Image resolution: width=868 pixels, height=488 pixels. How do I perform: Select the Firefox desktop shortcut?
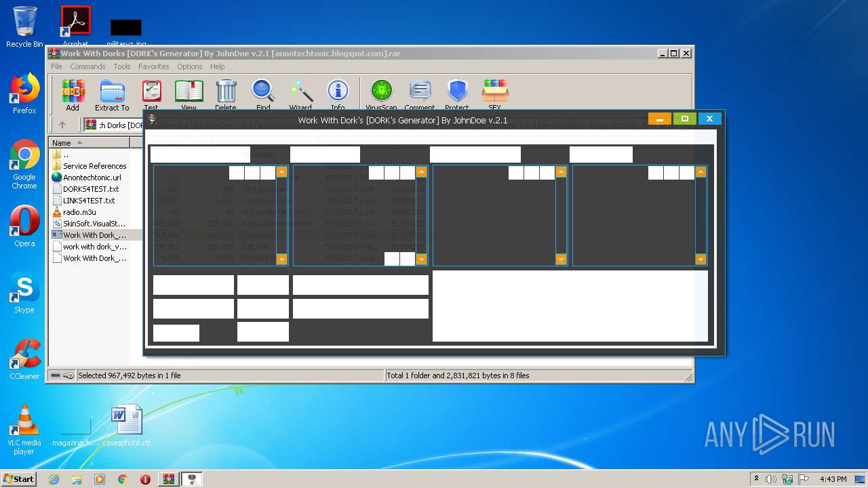click(24, 94)
